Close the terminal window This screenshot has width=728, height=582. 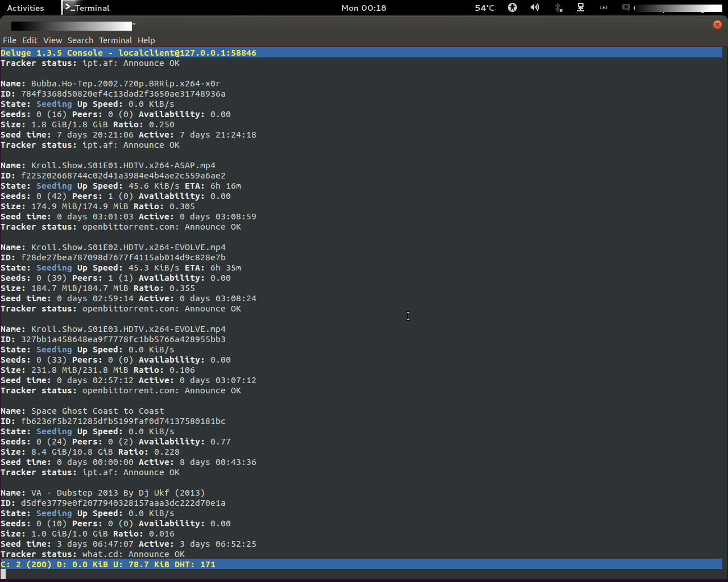click(717, 24)
